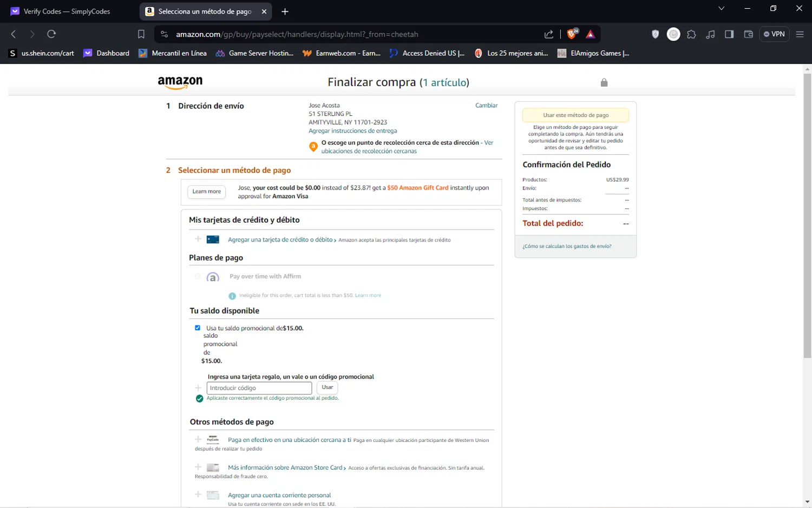Reload the Amazon checkout page

(x=51, y=34)
